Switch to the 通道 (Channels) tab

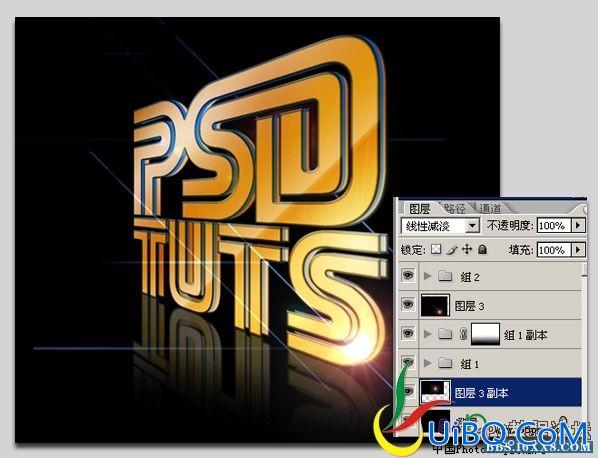pos(490,209)
